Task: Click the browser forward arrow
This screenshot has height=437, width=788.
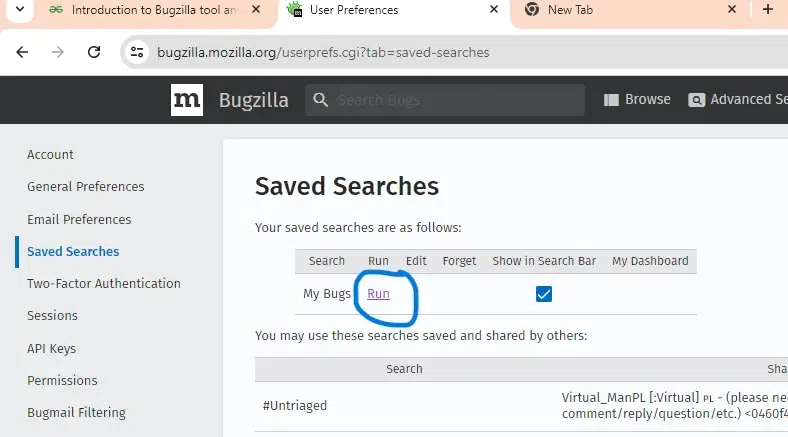Action: (x=58, y=52)
